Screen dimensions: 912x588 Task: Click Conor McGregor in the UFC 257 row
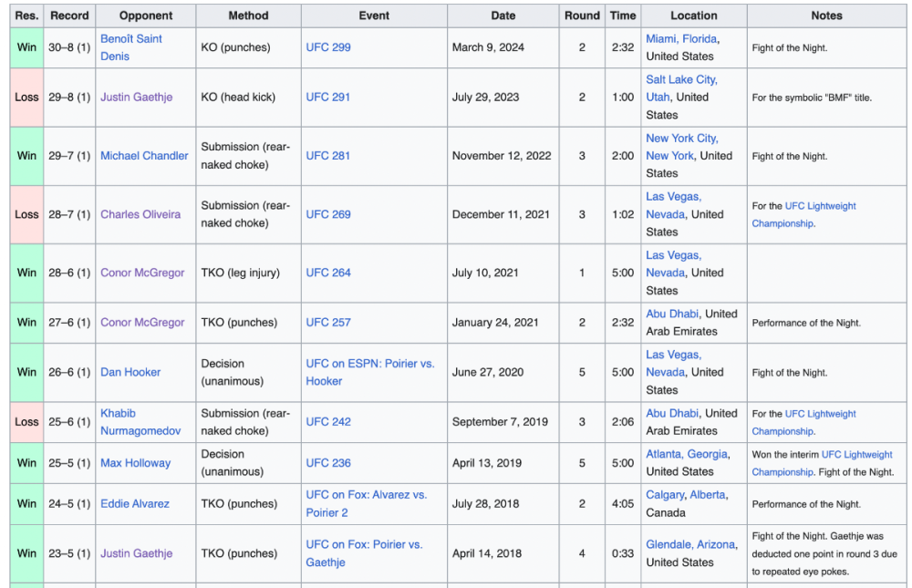point(142,322)
